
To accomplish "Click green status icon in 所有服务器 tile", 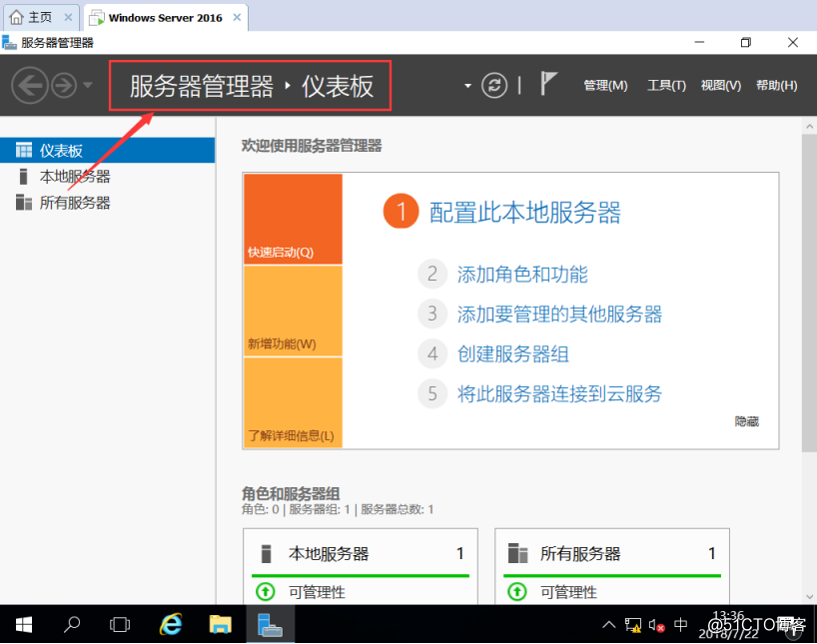I will coord(517,592).
